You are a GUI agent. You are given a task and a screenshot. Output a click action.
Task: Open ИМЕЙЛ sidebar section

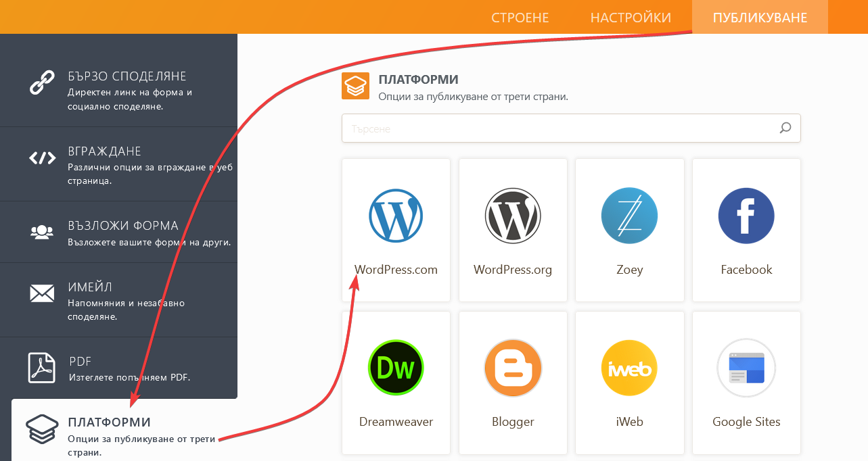click(118, 300)
